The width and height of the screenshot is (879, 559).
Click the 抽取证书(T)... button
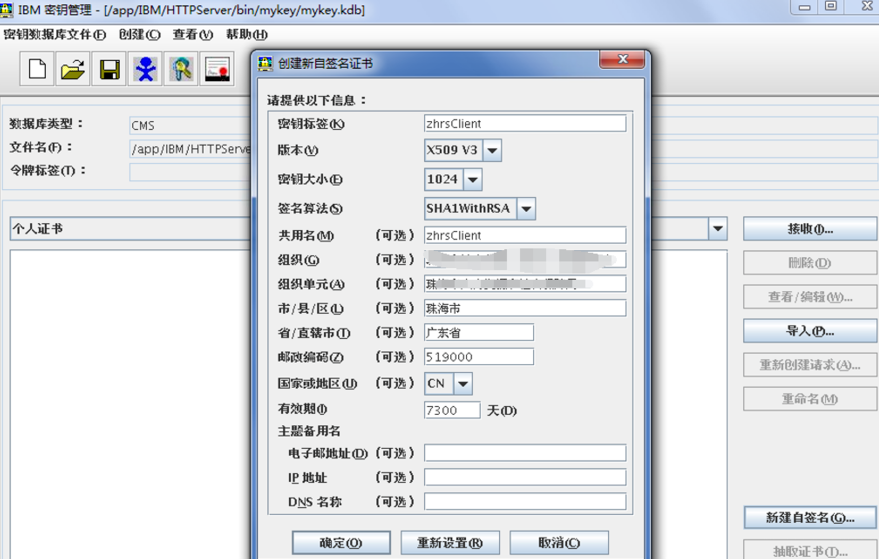(810, 551)
